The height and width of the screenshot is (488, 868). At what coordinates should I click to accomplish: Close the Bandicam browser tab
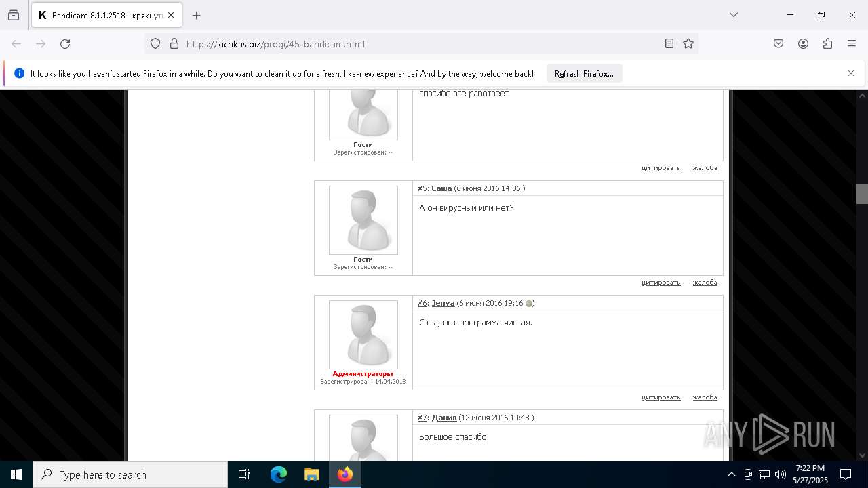tap(170, 15)
